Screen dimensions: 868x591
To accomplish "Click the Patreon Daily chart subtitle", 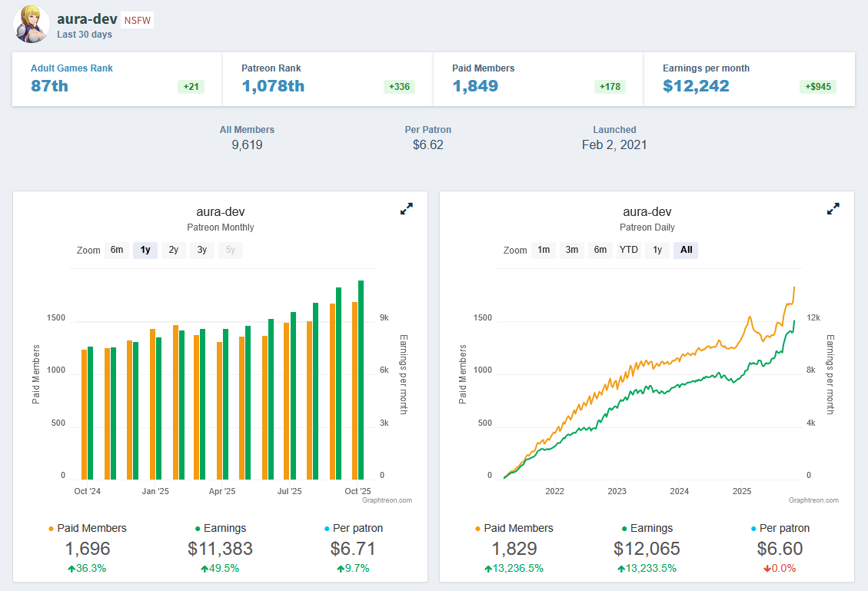I will pos(647,227).
